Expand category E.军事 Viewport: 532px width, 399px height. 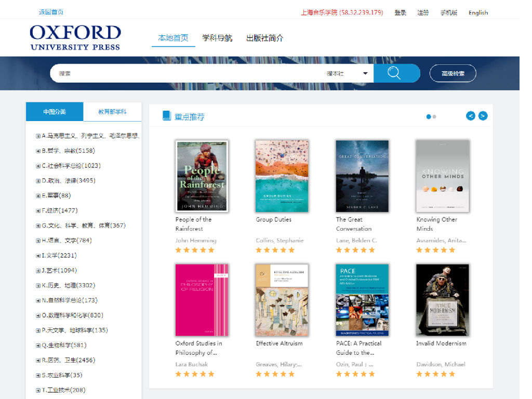coord(38,196)
